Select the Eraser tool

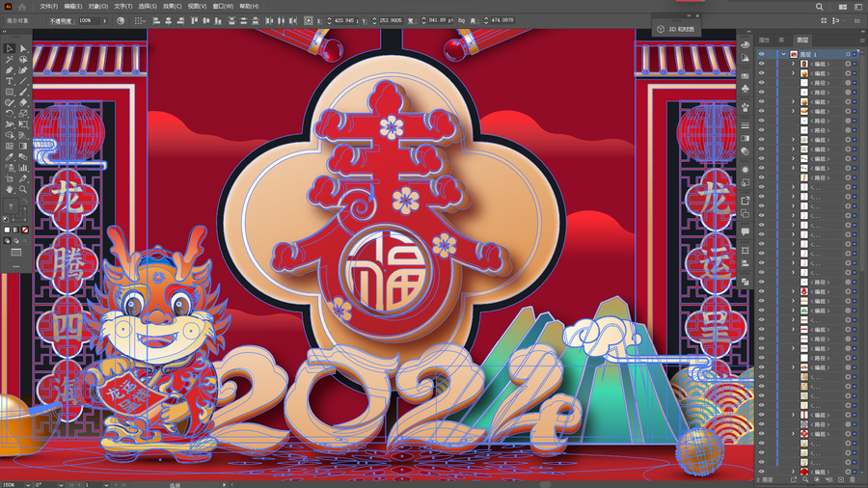[x=23, y=103]
